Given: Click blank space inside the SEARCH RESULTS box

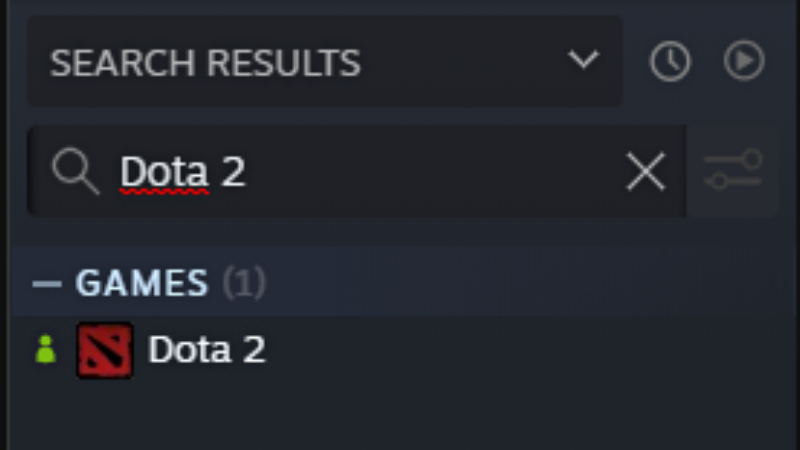Looking at the screenshot, I should pos(460,62).
